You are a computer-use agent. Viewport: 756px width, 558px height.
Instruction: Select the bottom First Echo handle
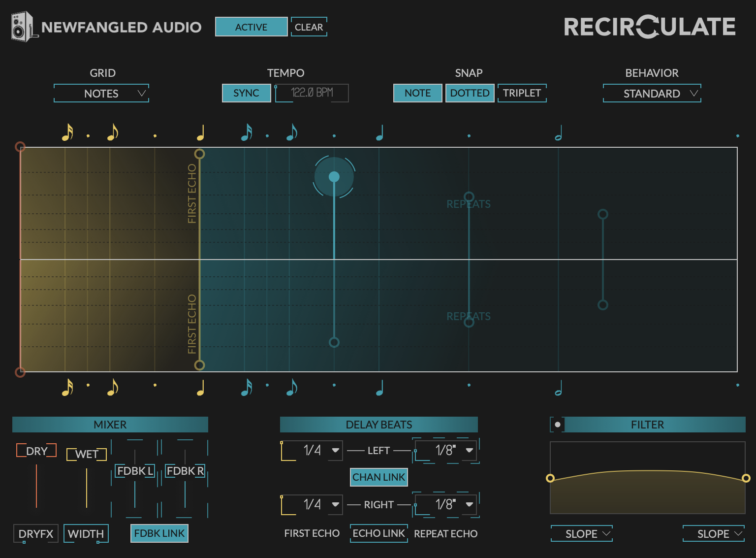[199, 365]
